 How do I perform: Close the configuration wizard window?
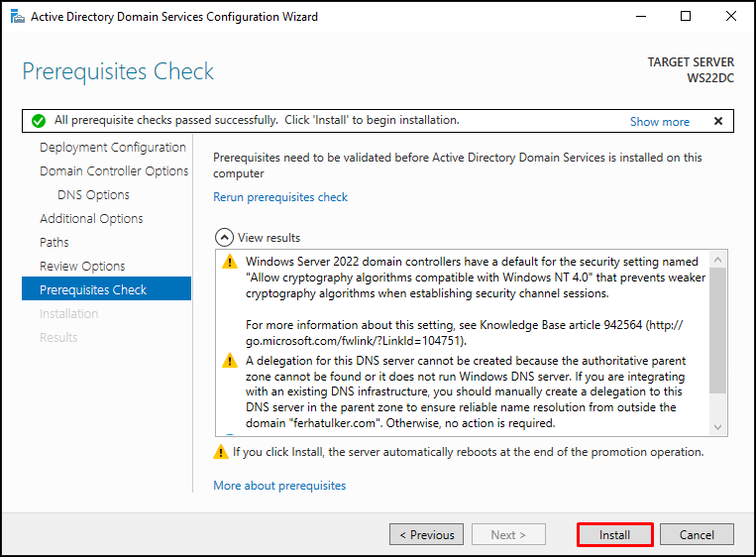point(730,17)
